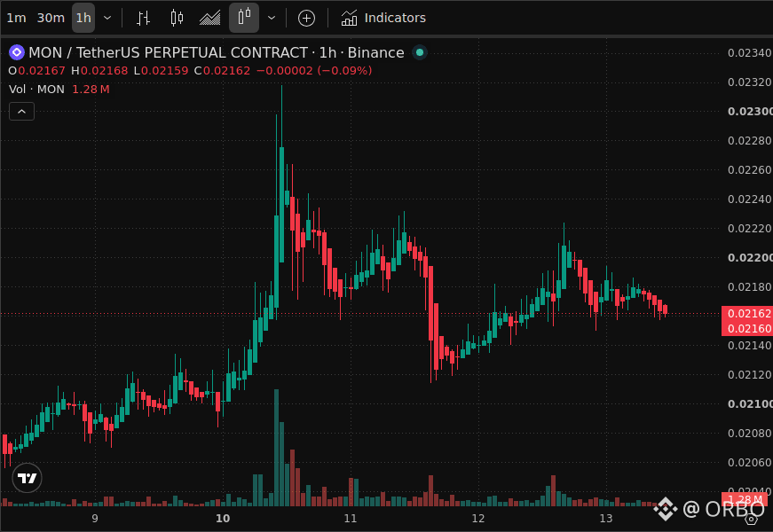773x532 pixels.
Task: Select the Hollow candles chart style icon
Action: tap(244, 17)
